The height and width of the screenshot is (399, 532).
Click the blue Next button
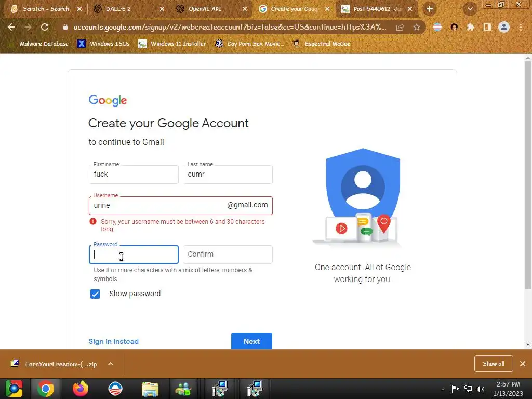coord(251,341)
